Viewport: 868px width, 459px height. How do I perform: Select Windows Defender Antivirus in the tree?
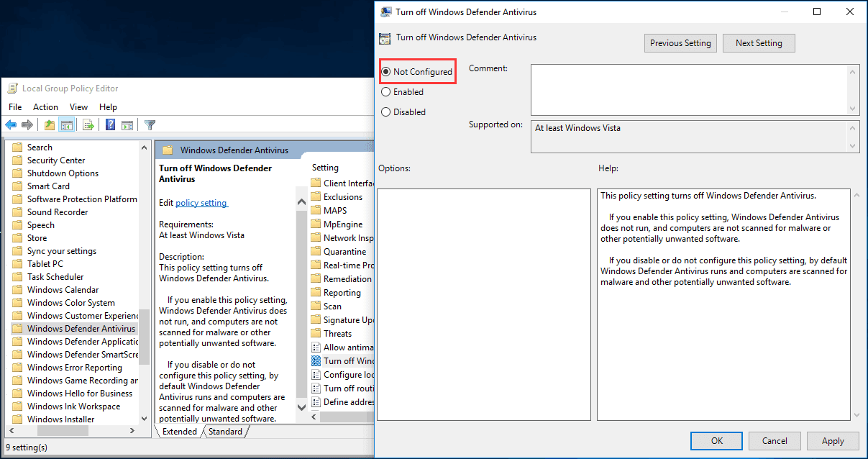81,329
